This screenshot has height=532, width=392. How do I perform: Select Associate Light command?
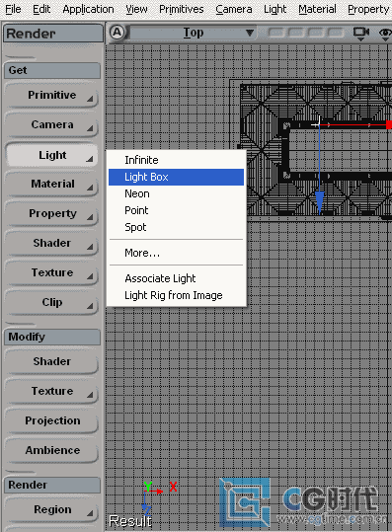pyautogui.click(x=176, y=278)
